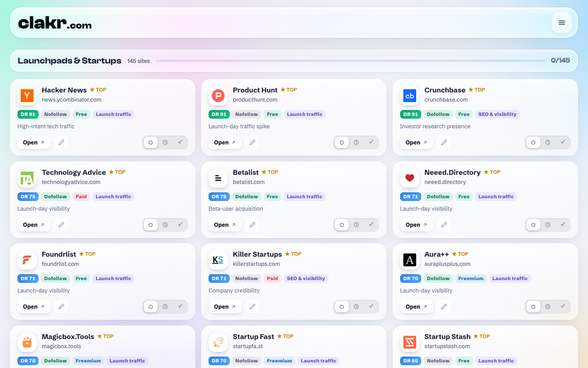Set Product Hunt status to pending clock
Viewport: 588px width, 368px height.
point(356,143)
